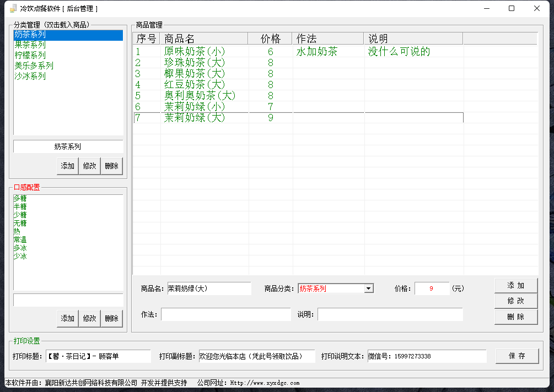Click the 价格 input showing 9
554x392 pixels.
[432, 288]
